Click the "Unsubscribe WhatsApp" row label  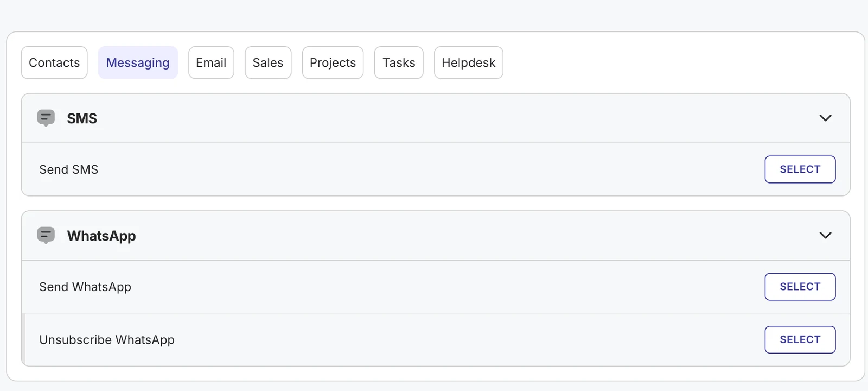tap(107, 340)
